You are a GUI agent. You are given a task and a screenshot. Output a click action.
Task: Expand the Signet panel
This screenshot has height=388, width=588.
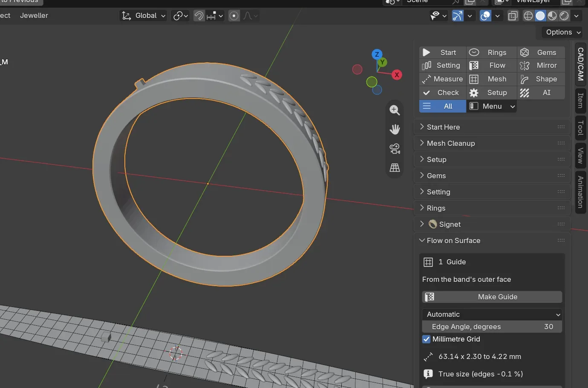pos(492,224)
